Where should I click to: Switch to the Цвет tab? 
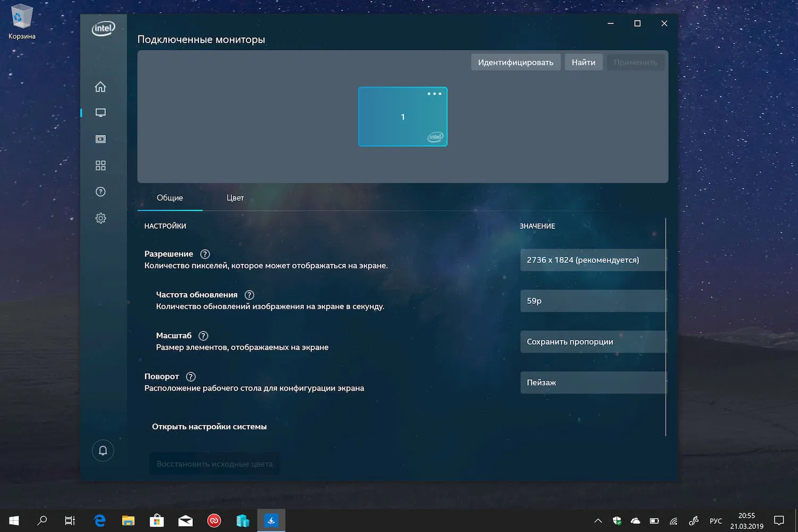coord(235,197)
